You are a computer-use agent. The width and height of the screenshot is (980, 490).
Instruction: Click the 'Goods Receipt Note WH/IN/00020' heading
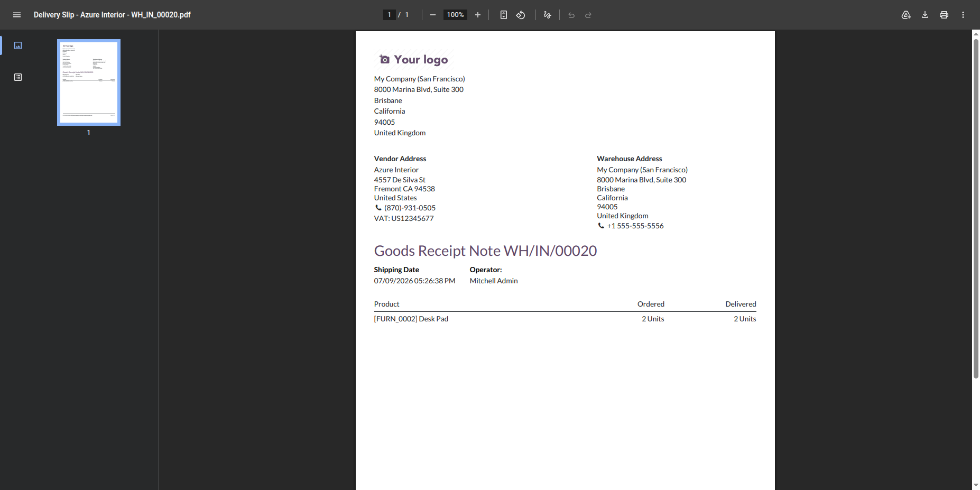pos(485,251)
